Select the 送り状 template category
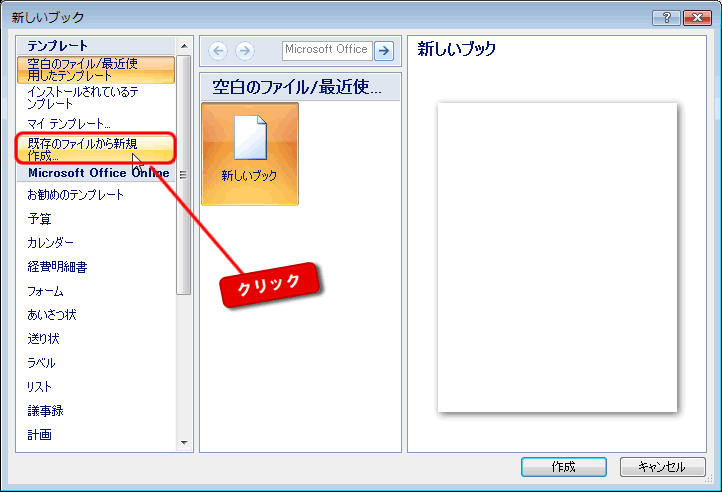This screenshot has height=492, width=722. 43,339
